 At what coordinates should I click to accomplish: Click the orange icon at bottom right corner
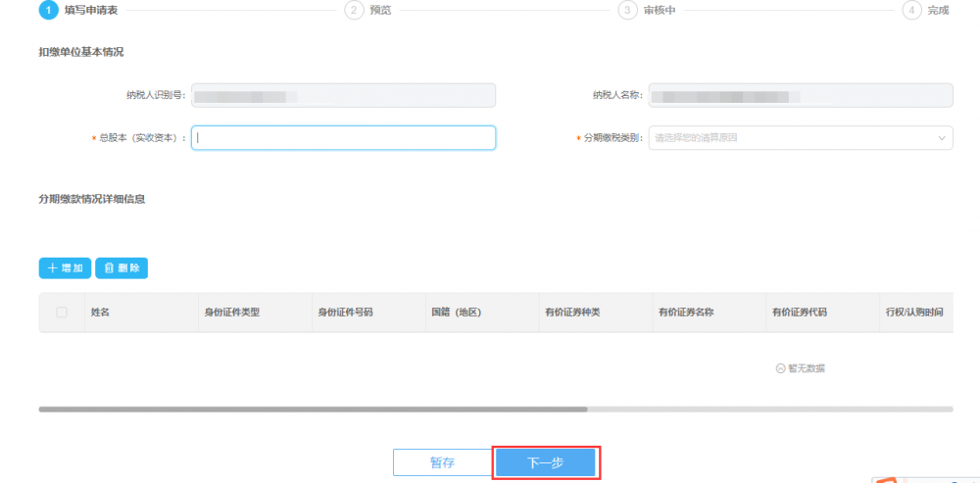pyautogui.click(x=887, y=479)
